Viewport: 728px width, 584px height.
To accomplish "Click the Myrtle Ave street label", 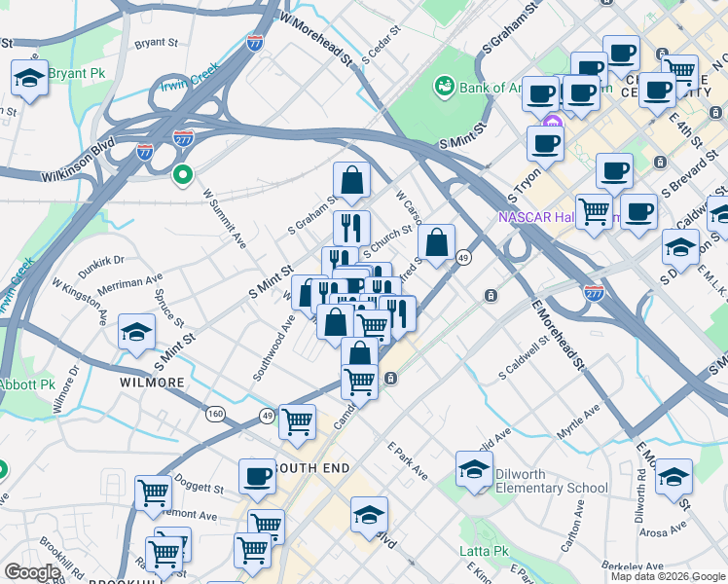I will point(578,421).
